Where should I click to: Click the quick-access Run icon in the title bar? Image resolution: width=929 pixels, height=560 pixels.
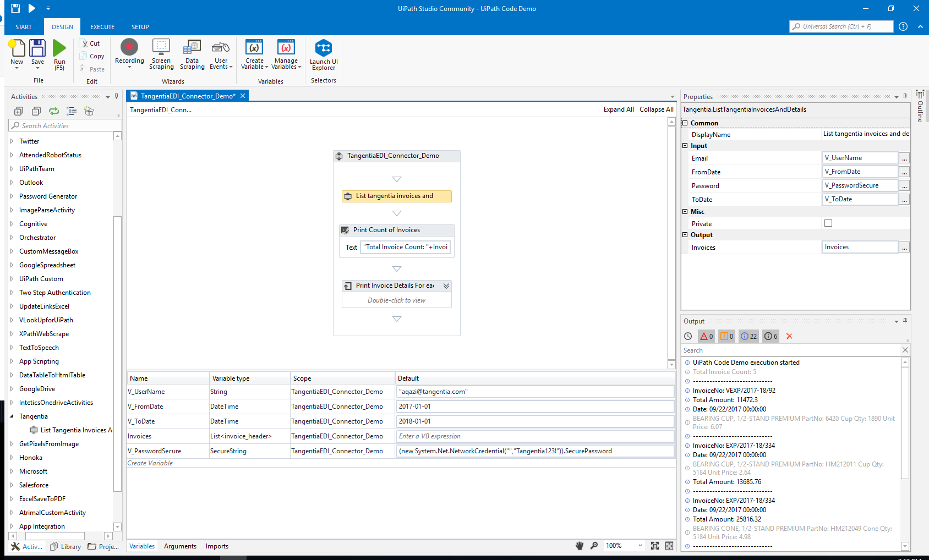click(32, 8)
